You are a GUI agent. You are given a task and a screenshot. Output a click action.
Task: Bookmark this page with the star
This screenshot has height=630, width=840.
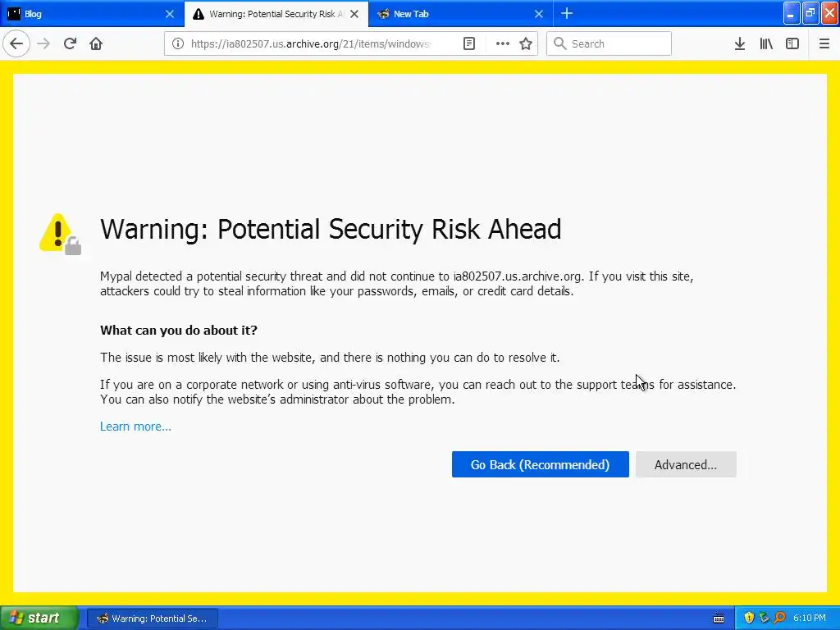pos(526,43)
